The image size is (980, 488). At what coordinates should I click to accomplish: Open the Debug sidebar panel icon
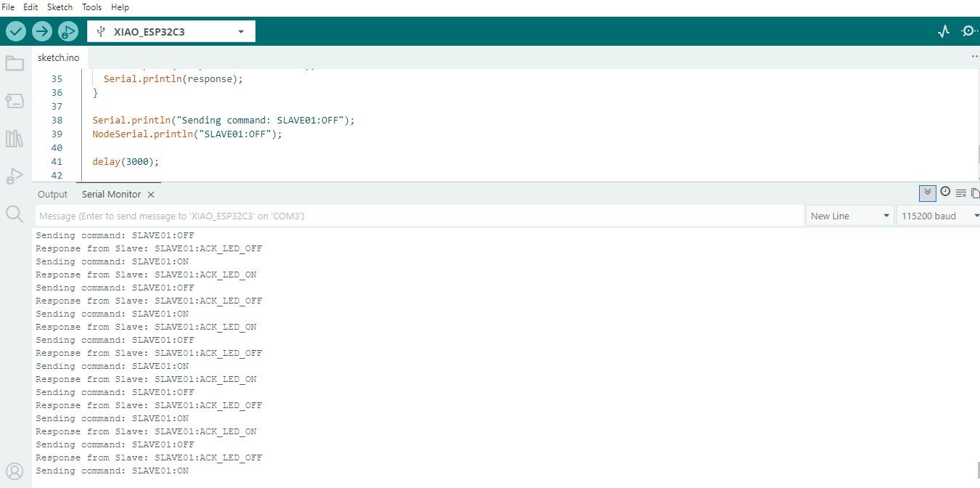click(15, 176)
